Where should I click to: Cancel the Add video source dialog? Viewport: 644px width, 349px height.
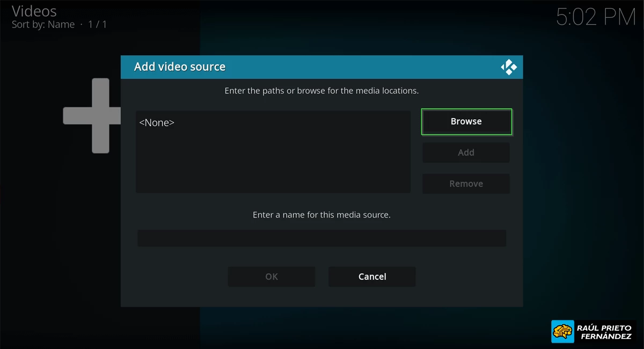click(371, 277)
